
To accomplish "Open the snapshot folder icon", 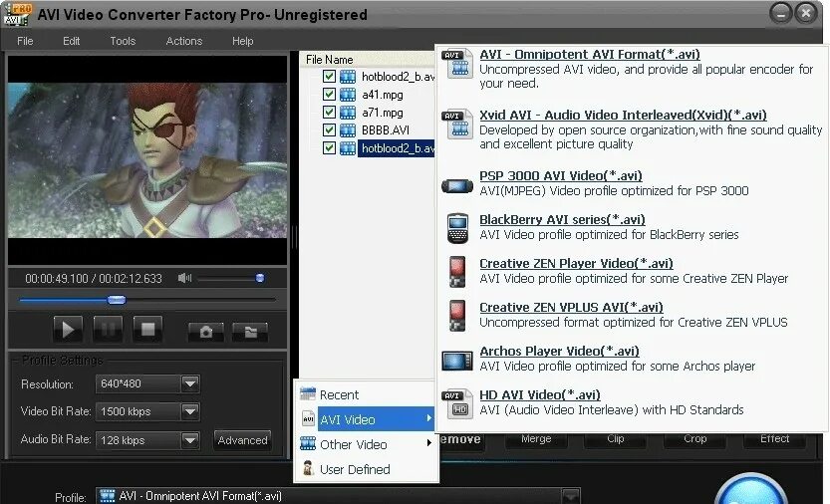I will tap(250, 332).
